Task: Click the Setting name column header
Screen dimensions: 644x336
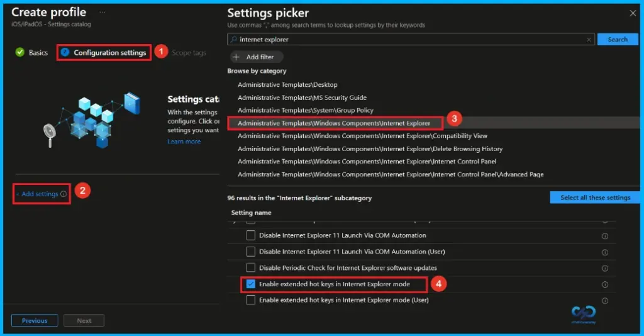Action: point(251,213)
